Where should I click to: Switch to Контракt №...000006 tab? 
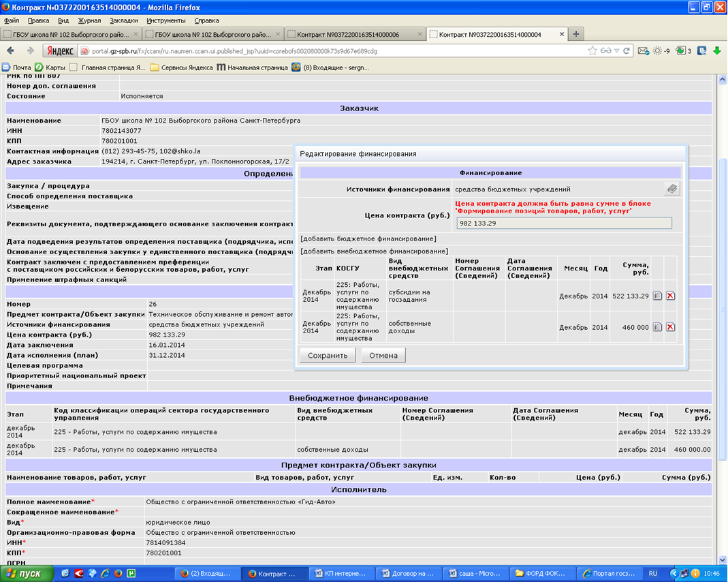click(355, 34)
